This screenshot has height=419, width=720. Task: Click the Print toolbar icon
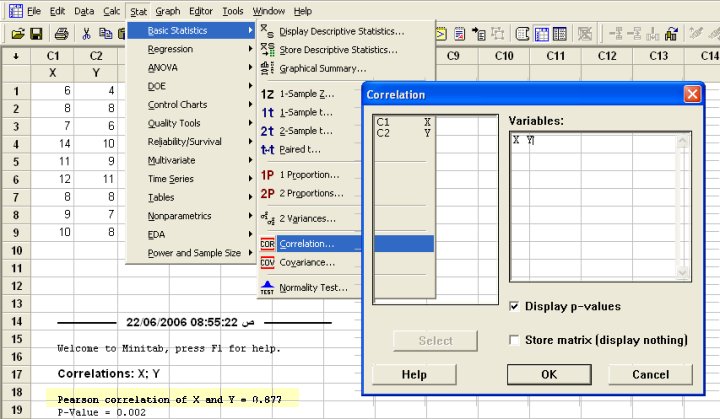coord(61,34)
